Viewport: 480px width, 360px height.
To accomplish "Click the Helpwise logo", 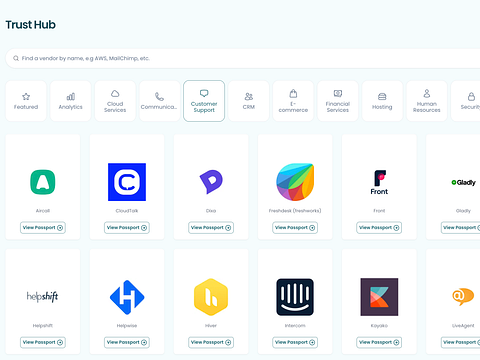I will 127,297.
